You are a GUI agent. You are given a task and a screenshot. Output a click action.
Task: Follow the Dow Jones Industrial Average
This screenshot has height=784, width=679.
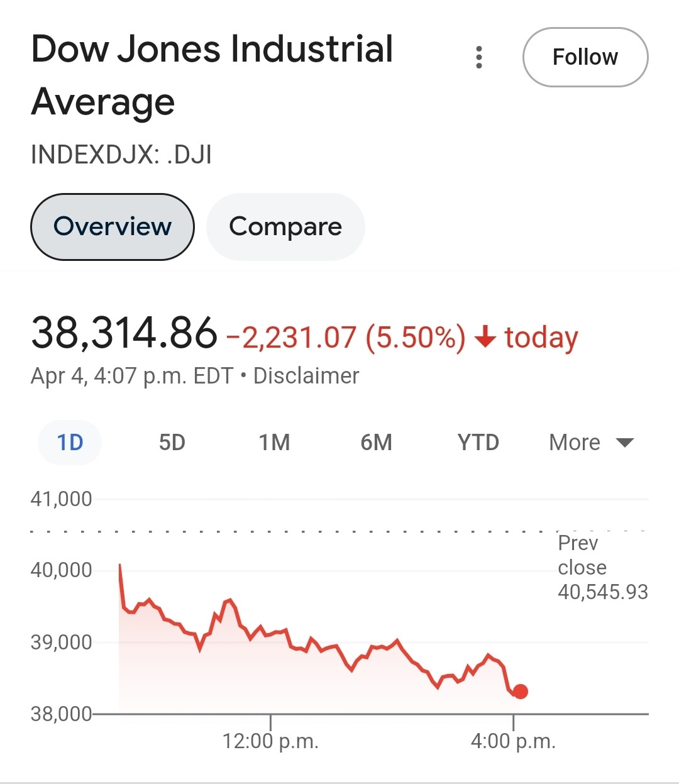(585, 57)
